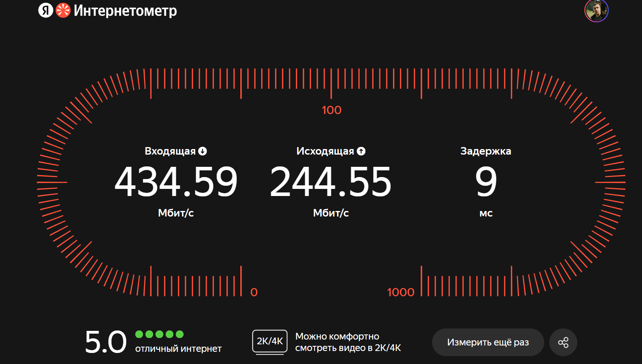The width and height of the screenshot is (642, 364).
Task: Click the "Интернетометр" title link
Action: coord(125,11)
